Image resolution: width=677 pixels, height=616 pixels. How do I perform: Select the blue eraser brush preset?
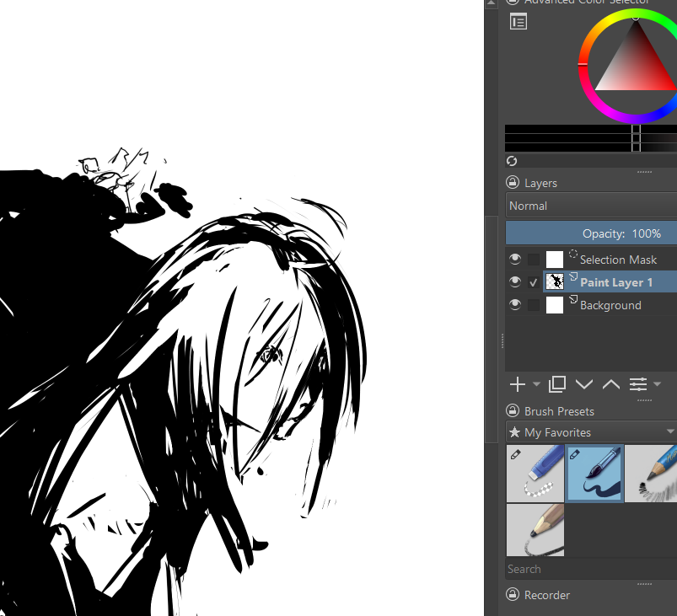pos(535,474)
